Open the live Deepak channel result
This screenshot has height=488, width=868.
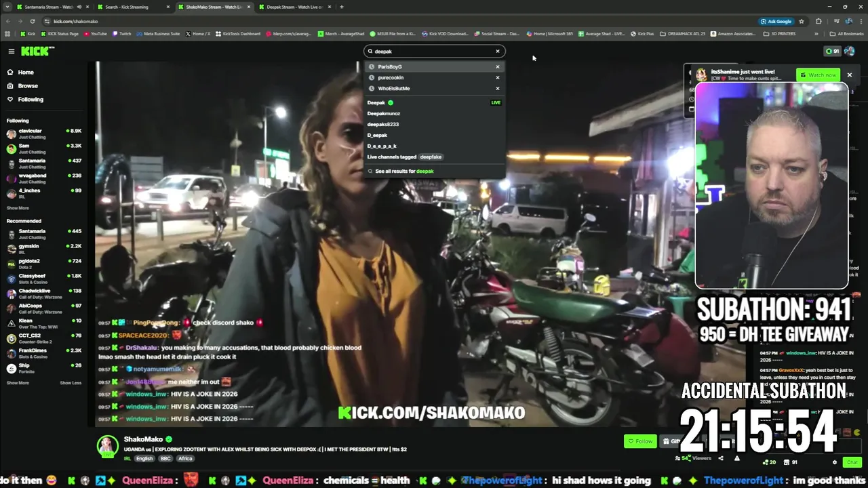[434, 102]
